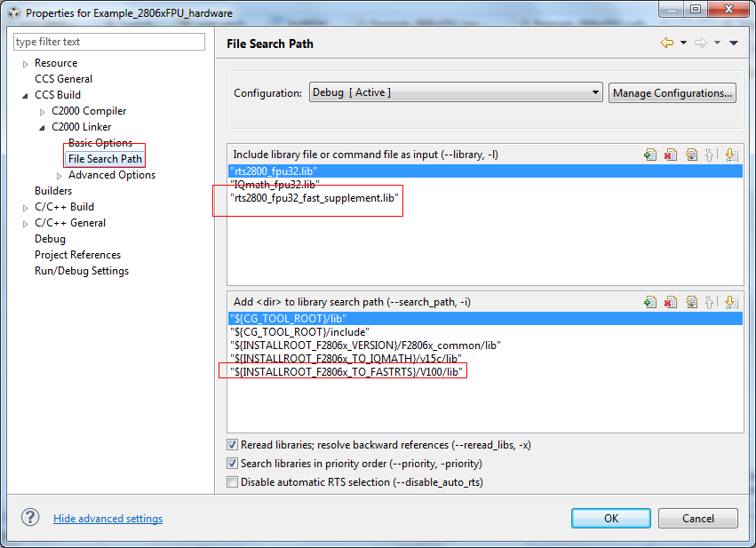
Task: Click the filter text input field
Action: (x=109, y=42)
